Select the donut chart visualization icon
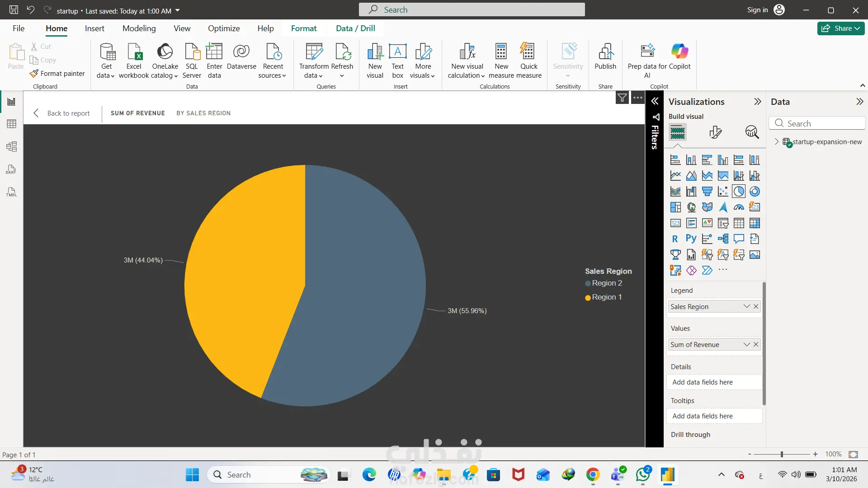The height and width of the screenshot is (488, 868). pyautogui.click(x=755, y=192)
